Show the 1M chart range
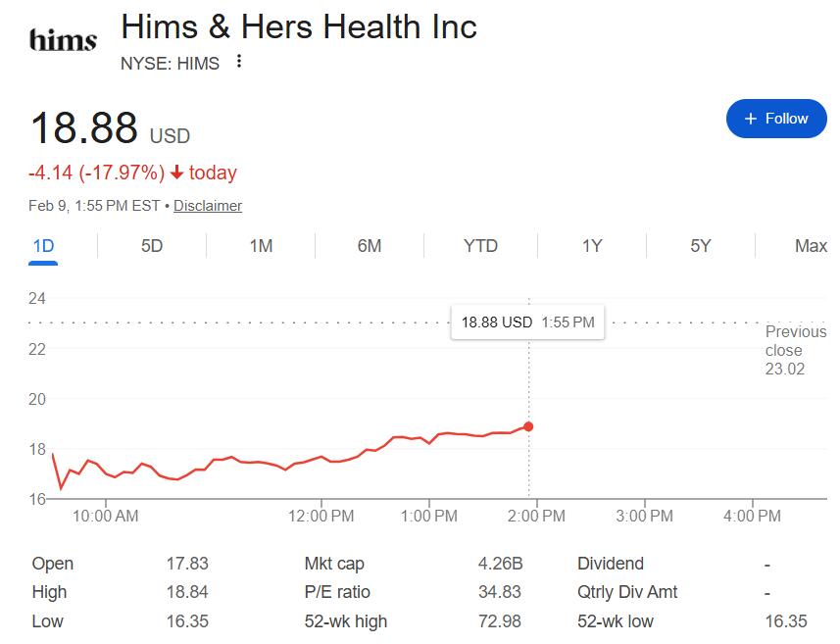This screenshot has height=644, width=840. point(261,246)
